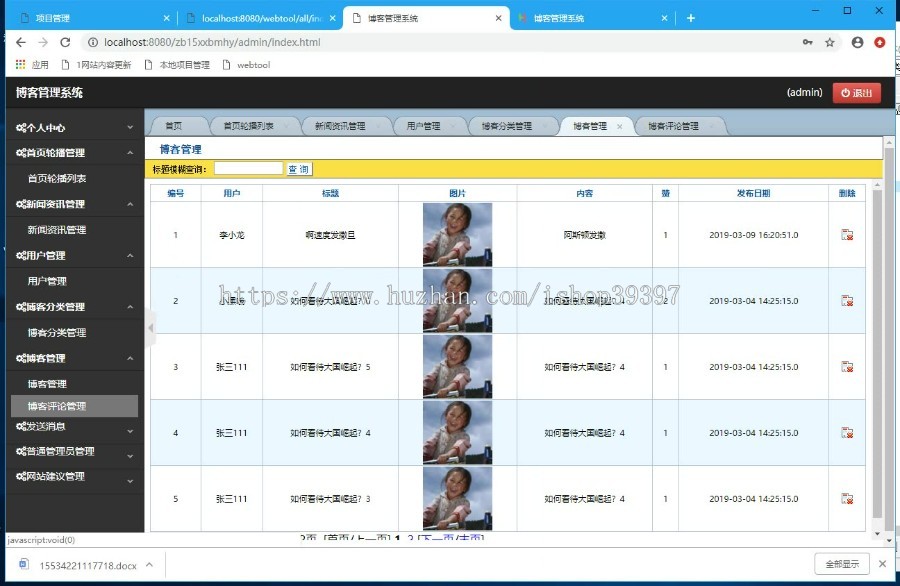Go back in the browser
Image resolution: width=900 pixels, height=586 pixels.
click(21, 42)
